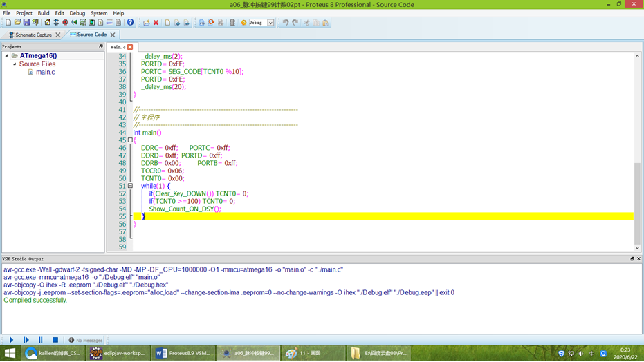Open the Edit menu
Screen dimensions: 644x362
pos(59,13)
